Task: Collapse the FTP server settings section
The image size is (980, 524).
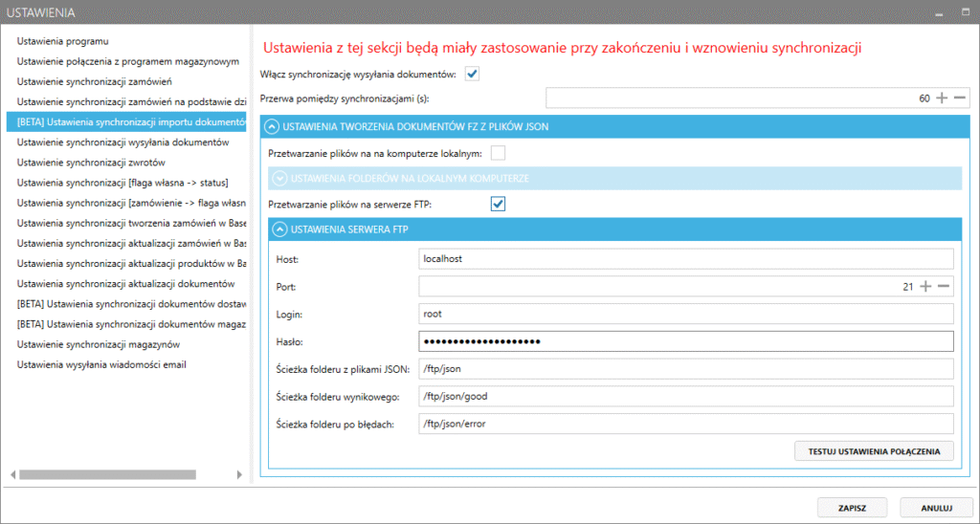Action: tap(279, 229)
